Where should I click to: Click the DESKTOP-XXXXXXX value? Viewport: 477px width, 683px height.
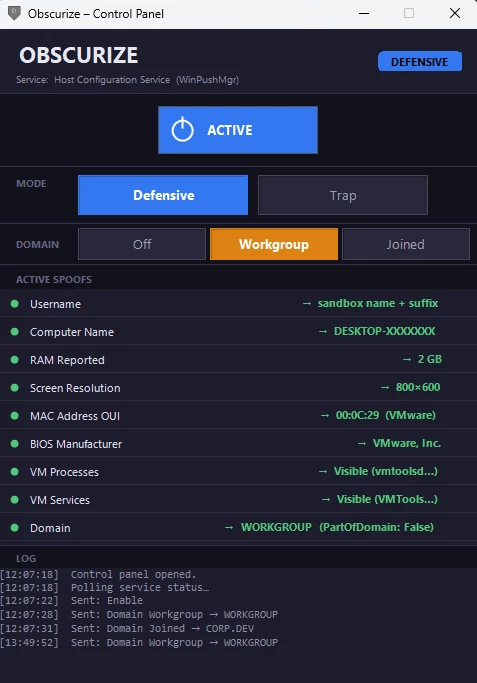384,331
